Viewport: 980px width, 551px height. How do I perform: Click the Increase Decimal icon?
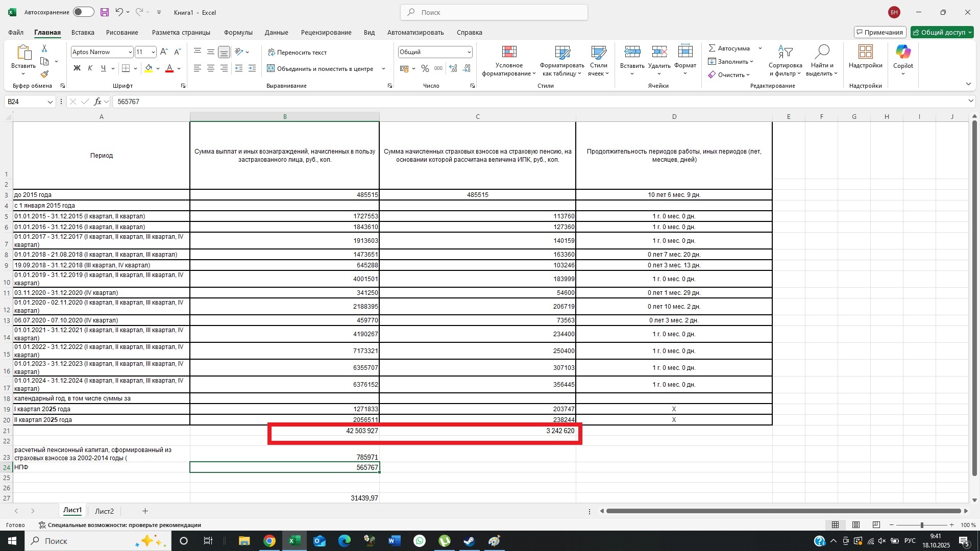pyautogui.click(x=453, y=68)
